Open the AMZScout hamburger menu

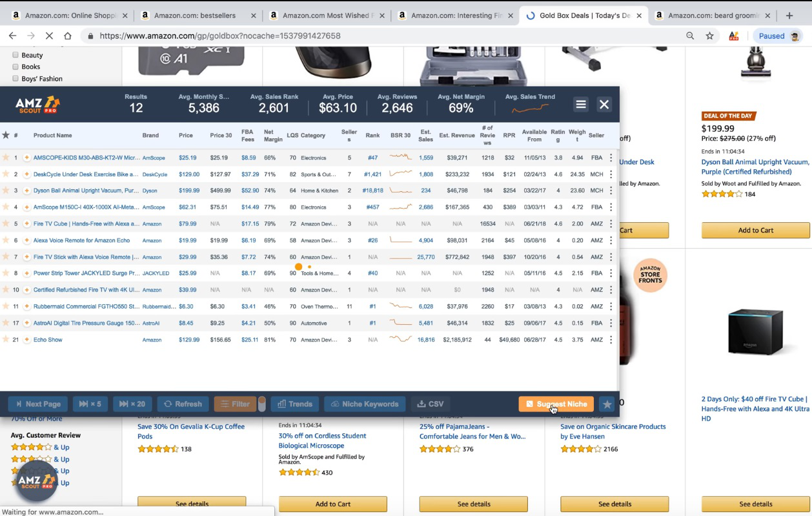click(581, 105)
